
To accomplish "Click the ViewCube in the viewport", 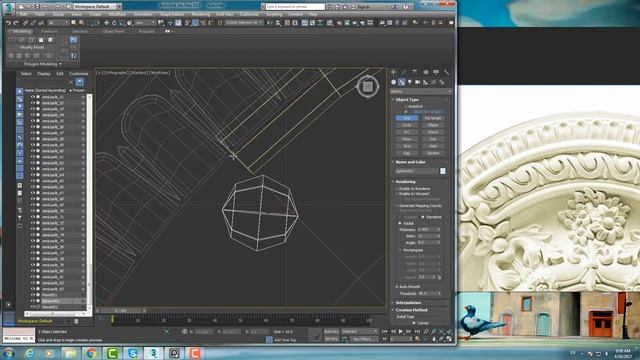I will click(367, 87).
